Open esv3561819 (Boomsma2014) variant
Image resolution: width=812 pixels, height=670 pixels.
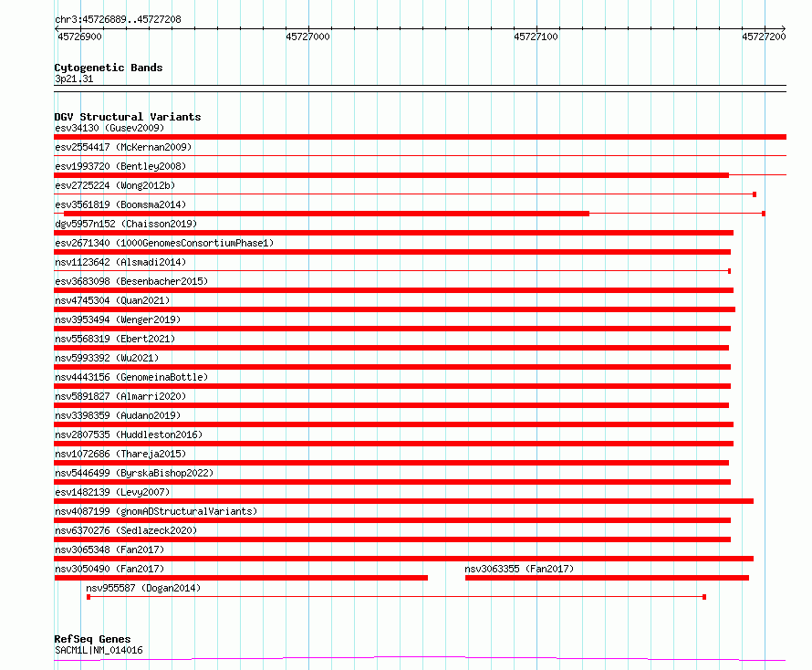coord(120,204)
